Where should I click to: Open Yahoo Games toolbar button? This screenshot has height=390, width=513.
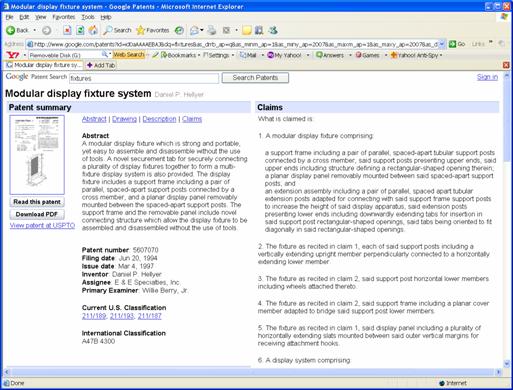[x=367, y=55]
